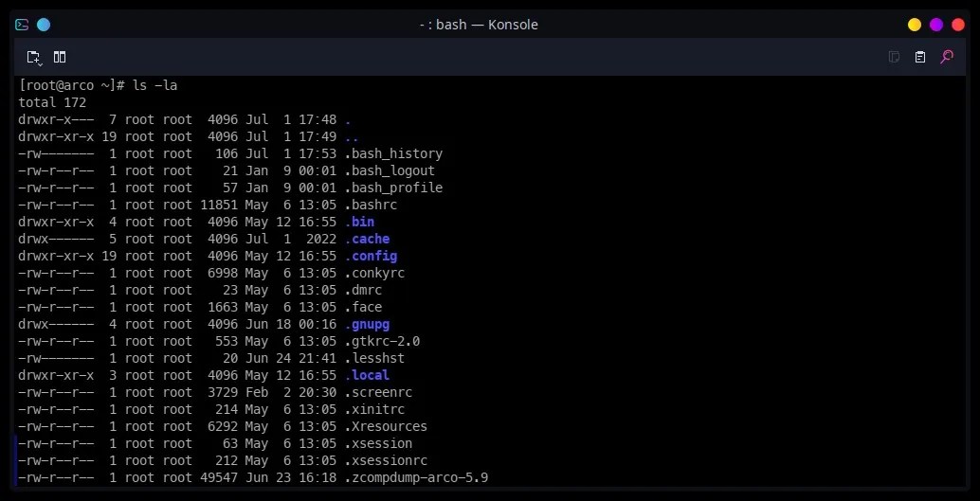Select the .zcompdump-arco-5.9 file name

coord(416,478)
